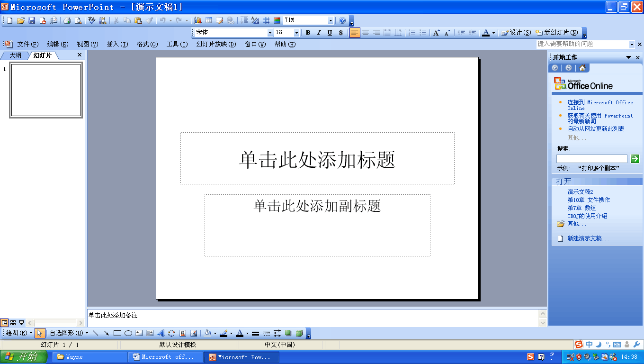Insert a text box from the drawing toolbar

[x=139, y=333]
